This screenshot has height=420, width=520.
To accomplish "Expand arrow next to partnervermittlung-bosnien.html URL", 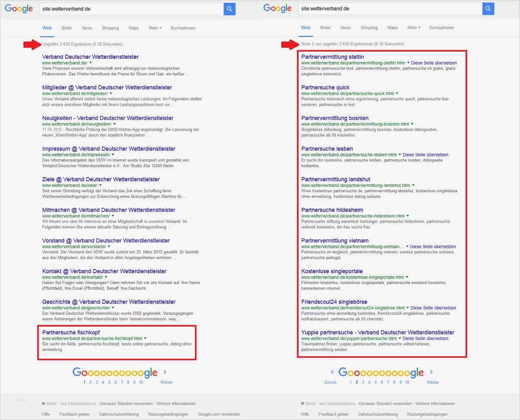I will [x=412, y=124].
